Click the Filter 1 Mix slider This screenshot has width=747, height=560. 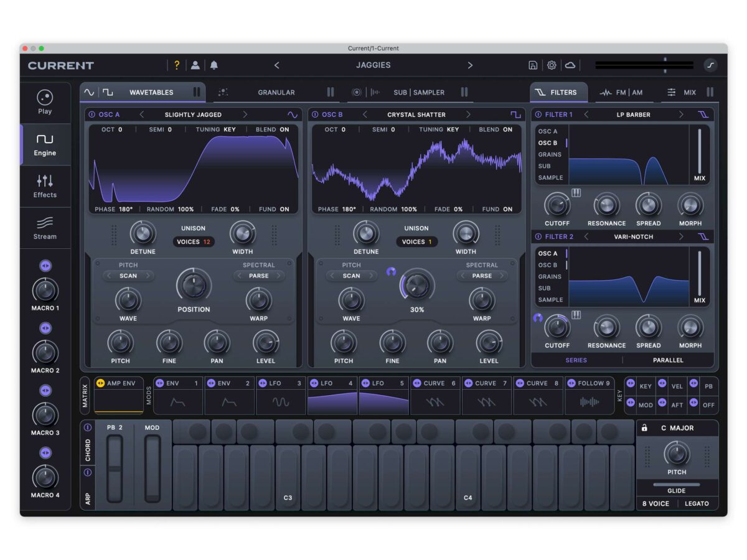coord(700,151)
